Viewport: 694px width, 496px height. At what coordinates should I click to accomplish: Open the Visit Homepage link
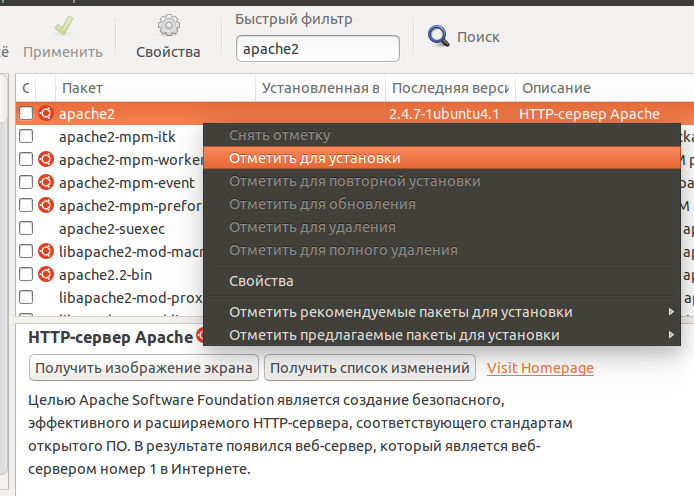click(540, 368)
